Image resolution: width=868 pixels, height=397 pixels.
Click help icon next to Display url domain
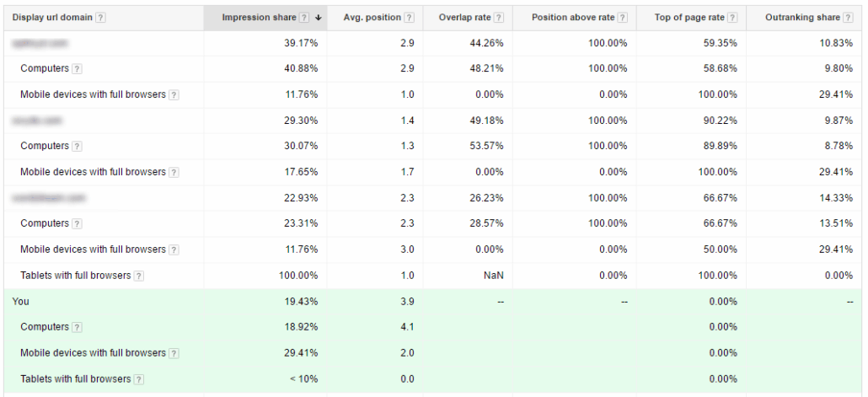coord(101,18)
